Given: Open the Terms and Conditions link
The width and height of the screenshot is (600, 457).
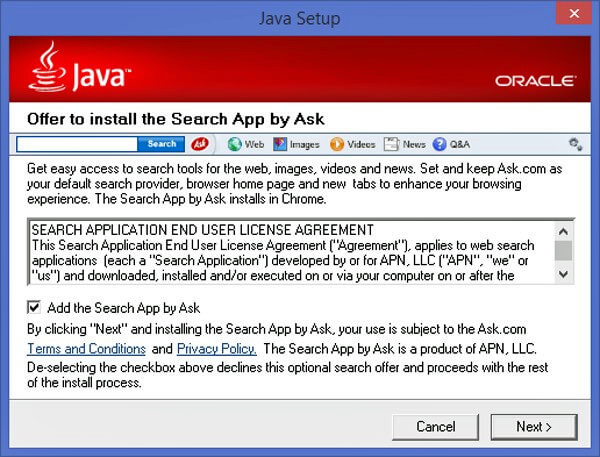Looking at the screenshot, I should coord(86,349).
